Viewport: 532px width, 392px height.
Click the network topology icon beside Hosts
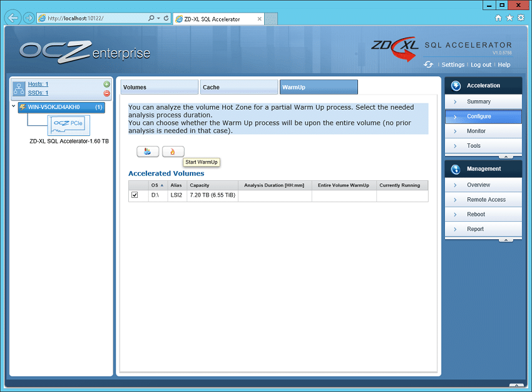coord(19,88)
